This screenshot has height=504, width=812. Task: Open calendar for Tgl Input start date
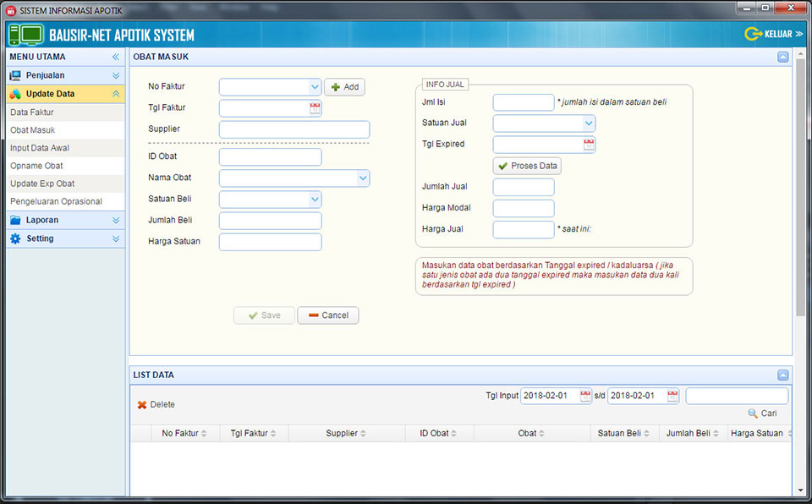[x=585, y=396]
